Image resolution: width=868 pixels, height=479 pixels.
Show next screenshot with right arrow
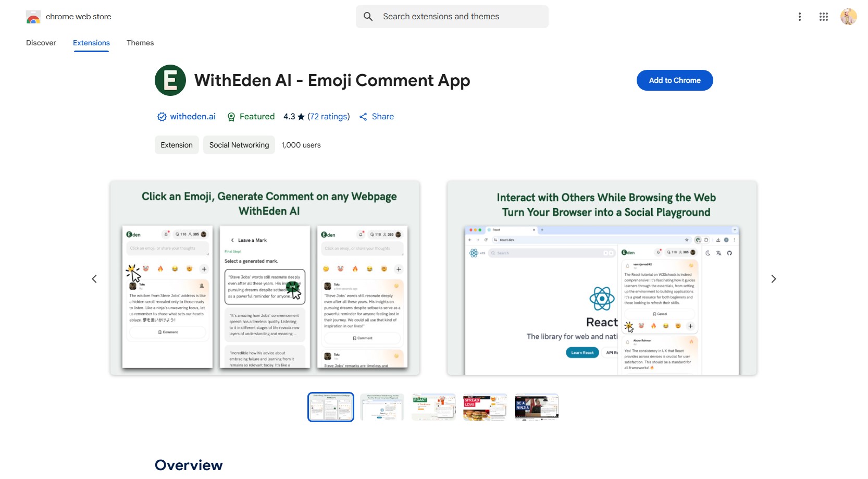(x=773, y=279)
